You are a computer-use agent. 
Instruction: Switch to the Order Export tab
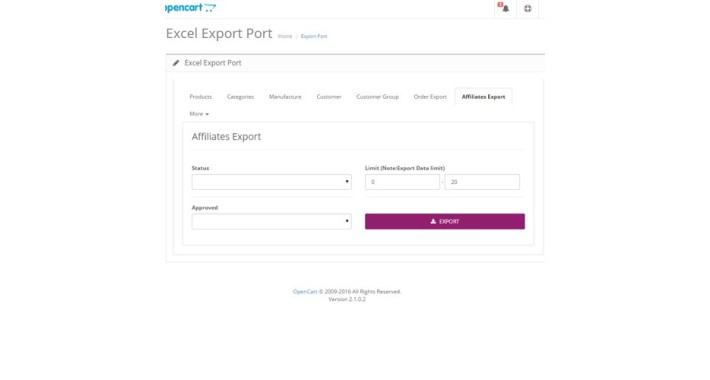pos(430,96)
